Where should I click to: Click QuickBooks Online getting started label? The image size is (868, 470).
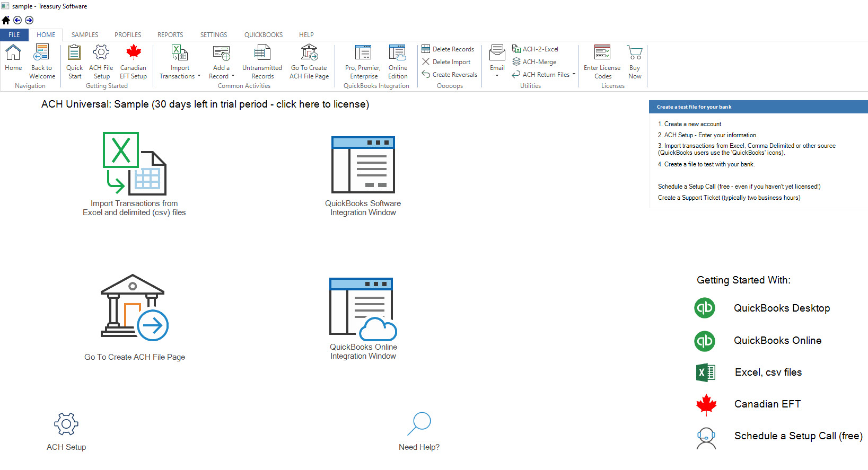[777, 341]
